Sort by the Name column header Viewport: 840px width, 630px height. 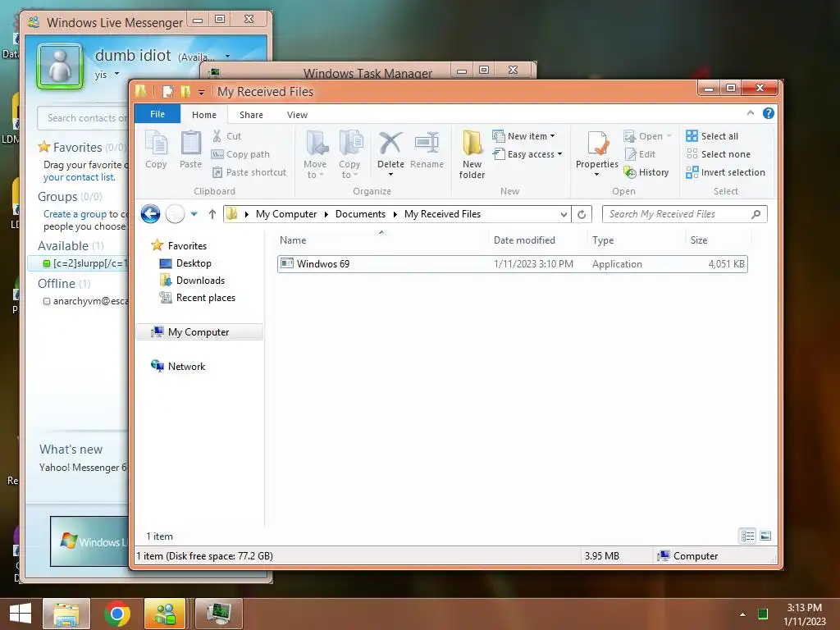point(381,240)
